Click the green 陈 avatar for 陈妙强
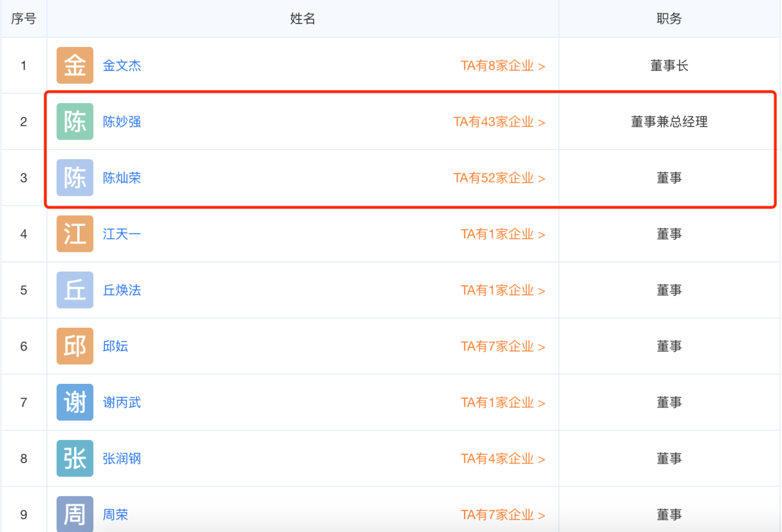 coord(75,122)
